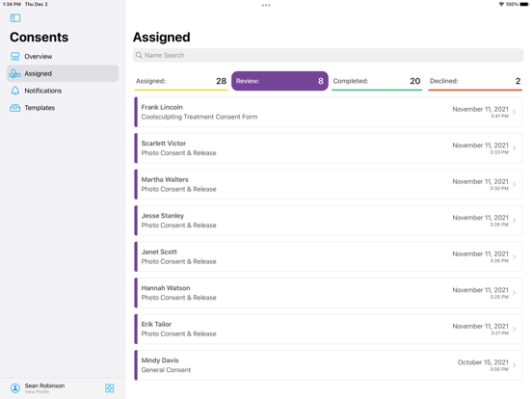Screen dimensions: 532x399
Task: Show Completed consents, 20 items
Action: click(x=377, y=81)
